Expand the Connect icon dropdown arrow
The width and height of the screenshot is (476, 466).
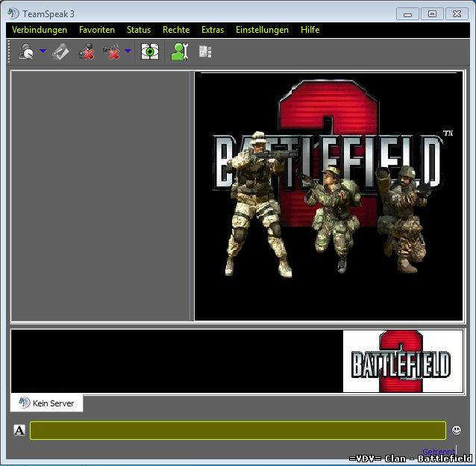pos(43,51)
